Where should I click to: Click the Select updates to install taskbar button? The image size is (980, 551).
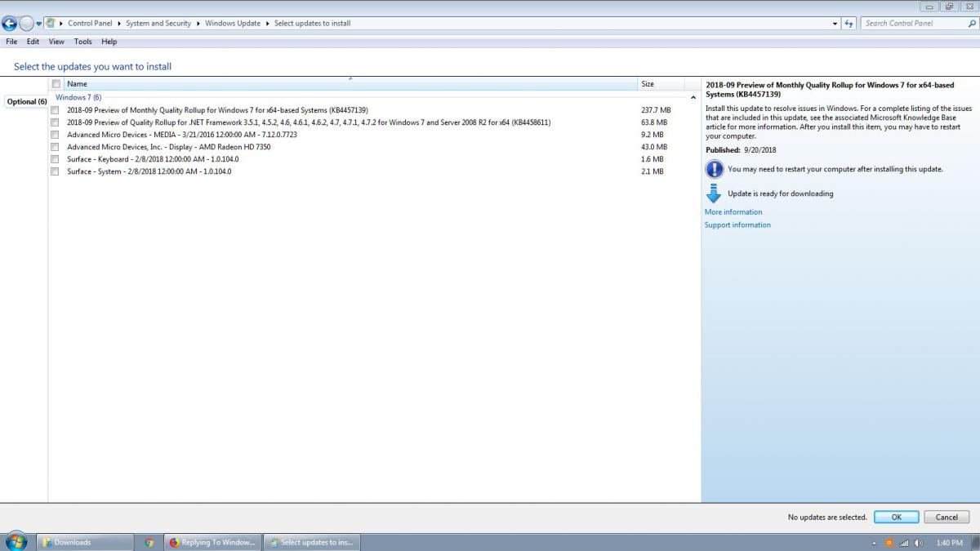coord(311,542)
